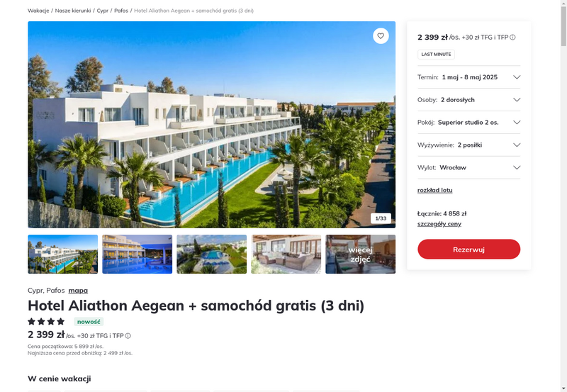The height and width of the screenshot is (392, 567).
Task: Open the Wylot Wrocław departure dropdown
Action: pos(468,167)
